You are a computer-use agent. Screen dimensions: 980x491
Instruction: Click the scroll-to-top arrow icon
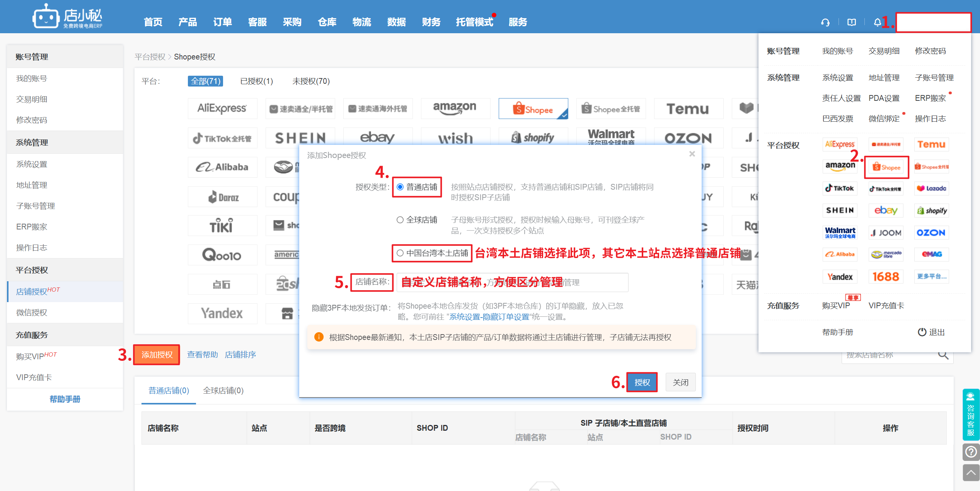click(x=971, y=473)
